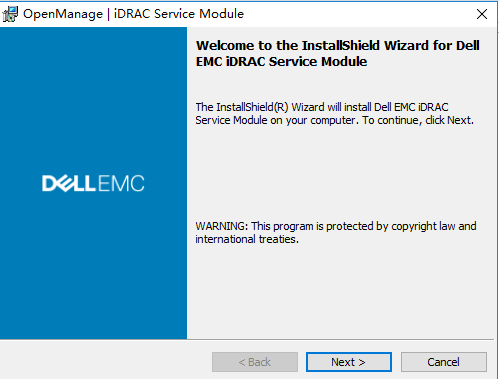Click the heading line EMC iDRAC Service Module
The height and width of the screenshot is (379, 499).
(281, 62)
